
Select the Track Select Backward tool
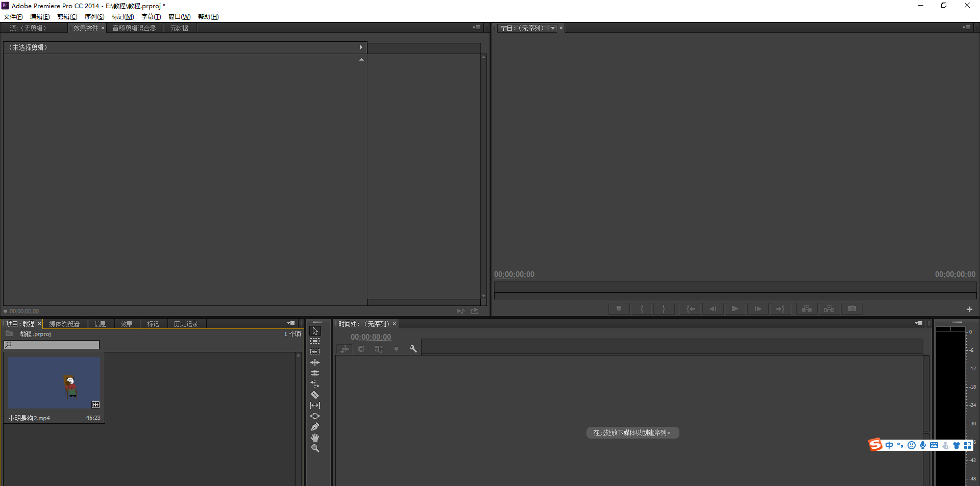315,352
